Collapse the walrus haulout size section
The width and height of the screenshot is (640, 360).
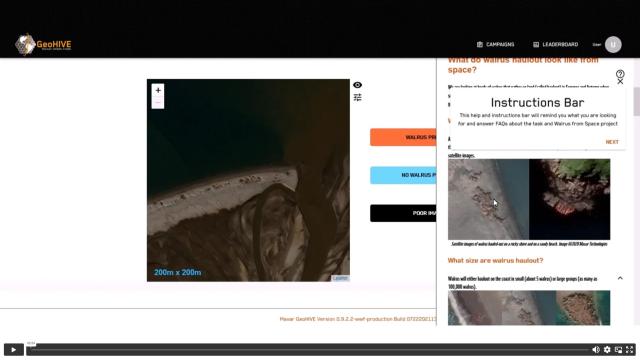click(620, 278)
